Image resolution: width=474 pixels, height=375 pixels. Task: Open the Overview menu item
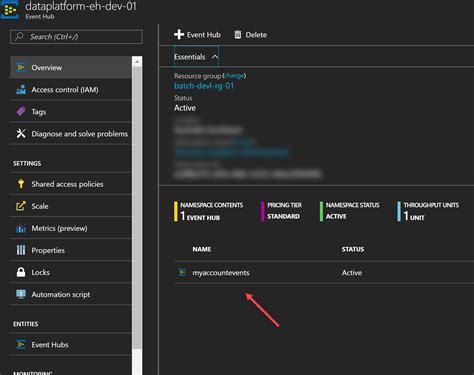point(71,67)
